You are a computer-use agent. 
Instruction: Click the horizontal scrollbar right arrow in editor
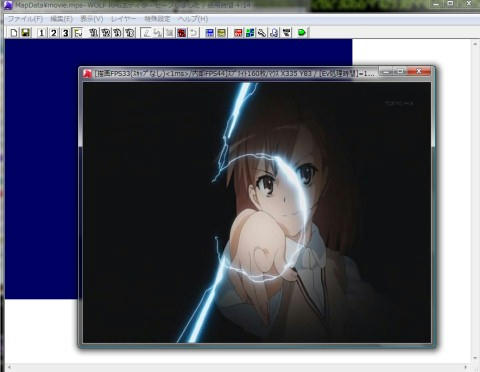(466, 367)
